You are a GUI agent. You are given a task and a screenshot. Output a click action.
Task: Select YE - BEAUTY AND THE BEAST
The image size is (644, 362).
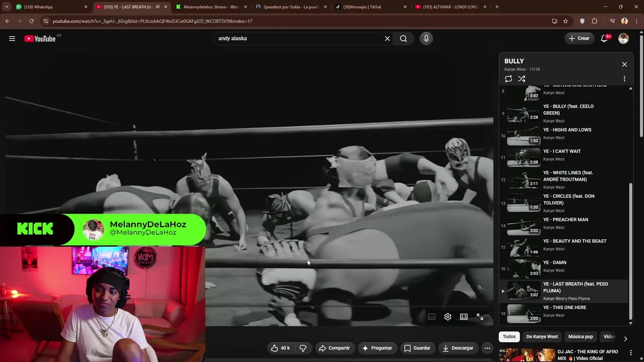click(563, 247)
